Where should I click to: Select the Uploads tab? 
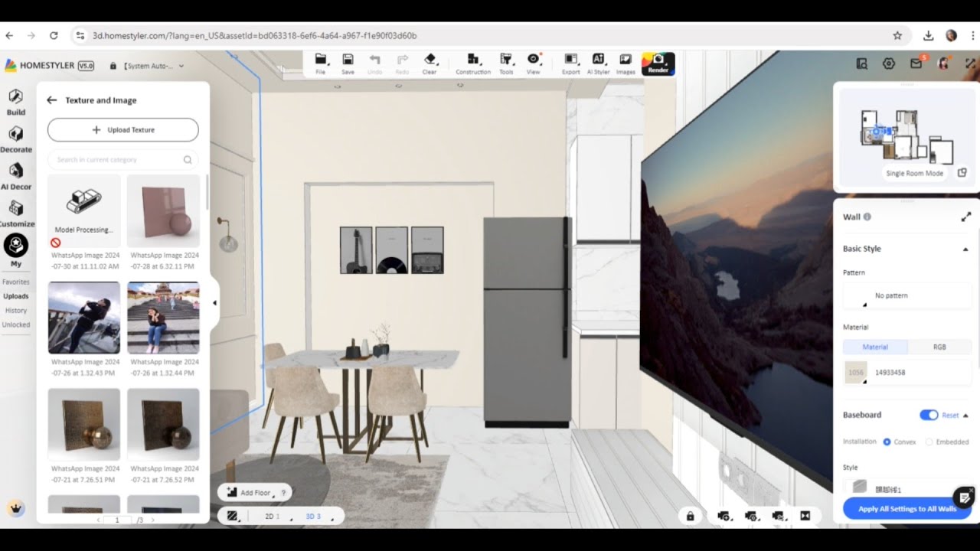click(x=15, y=296)
